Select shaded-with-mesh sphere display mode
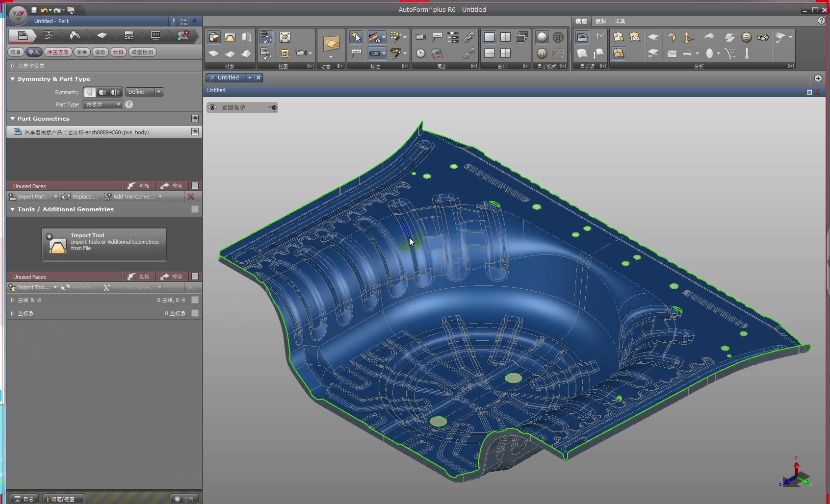The width and height of the screenshot is (830, 504). pos(542,53)
